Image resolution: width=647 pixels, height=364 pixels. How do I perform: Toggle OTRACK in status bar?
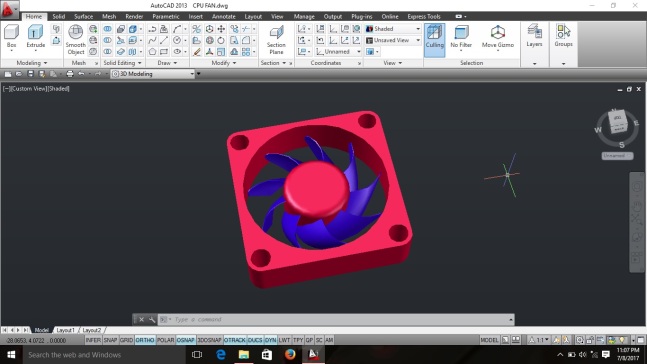click(235, 340)
